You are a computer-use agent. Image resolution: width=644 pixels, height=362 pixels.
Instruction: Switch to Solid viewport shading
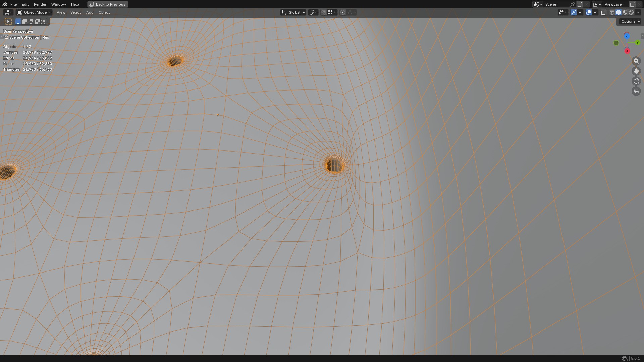[619, 12]
